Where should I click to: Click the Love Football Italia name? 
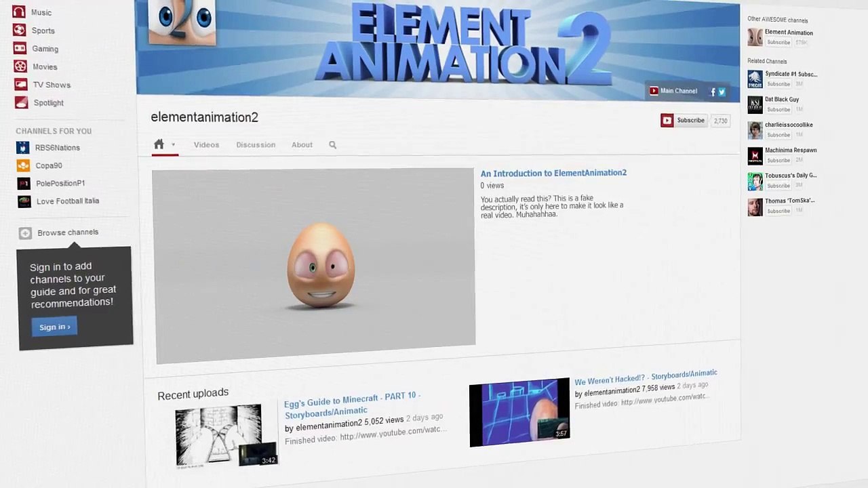pos(68,201)
